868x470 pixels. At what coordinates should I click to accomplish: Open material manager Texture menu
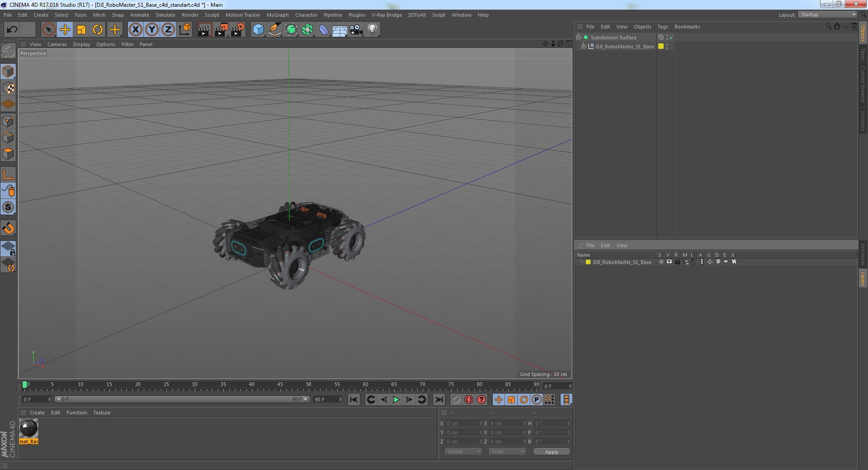[x=102, y=413]
